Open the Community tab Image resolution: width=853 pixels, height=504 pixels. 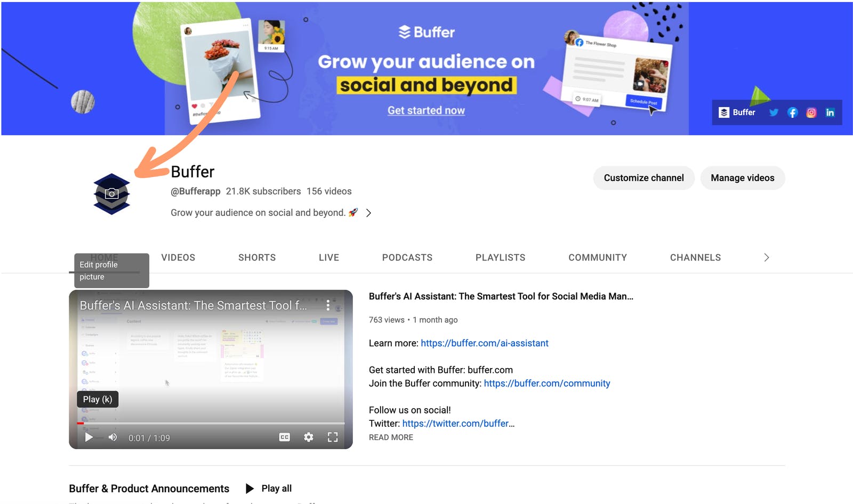click(x=598, y=257)
